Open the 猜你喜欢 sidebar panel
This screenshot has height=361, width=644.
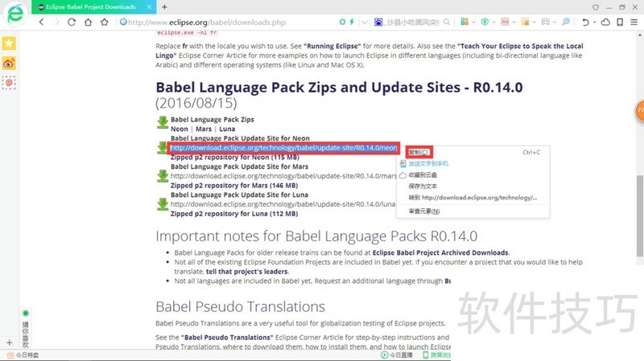[26, 329]
